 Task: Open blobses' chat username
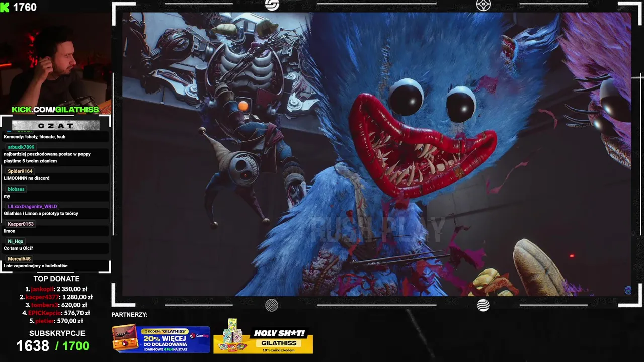pos(16,189)
